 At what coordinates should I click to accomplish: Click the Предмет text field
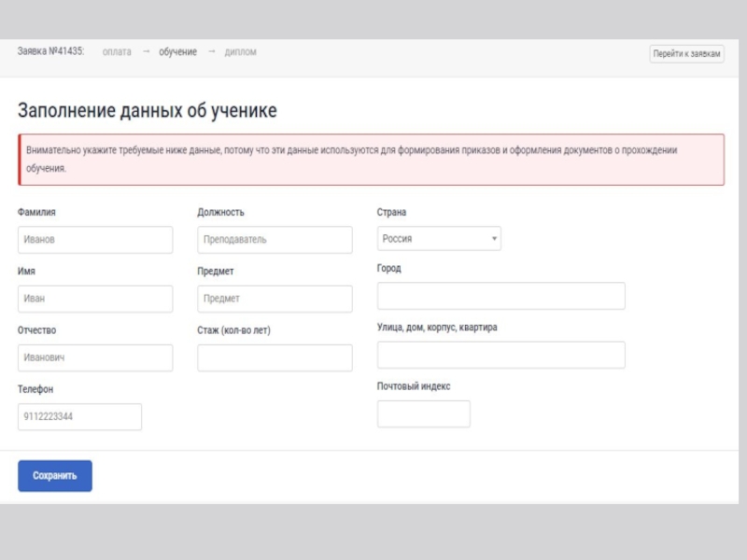coord(275,299)
